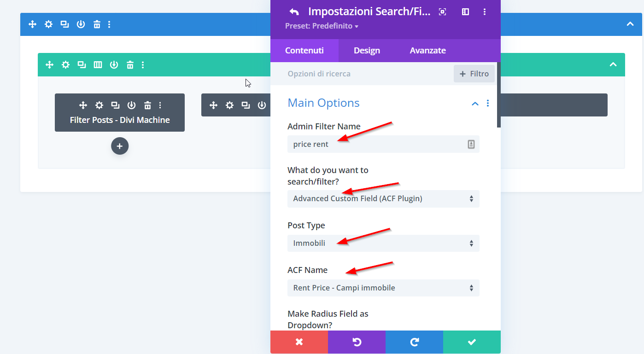Open the Post Type dropdown
The height and width of the screenshot is (354, 644).
(383, 243)
